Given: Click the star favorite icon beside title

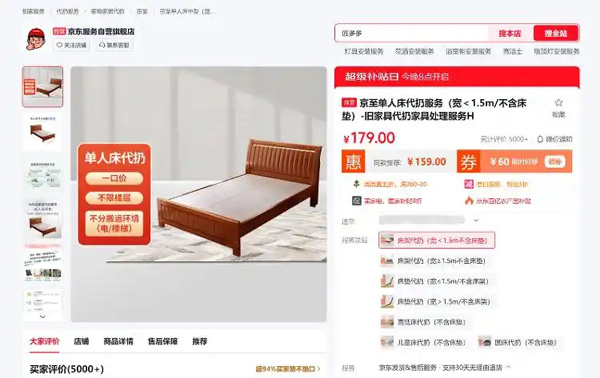Looking at the screenshot, I should [558, 103].
